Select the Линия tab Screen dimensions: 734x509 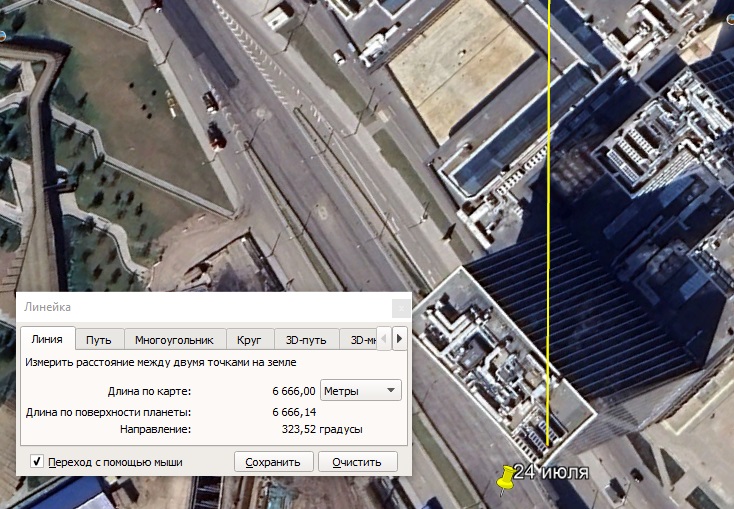[47, 339]
